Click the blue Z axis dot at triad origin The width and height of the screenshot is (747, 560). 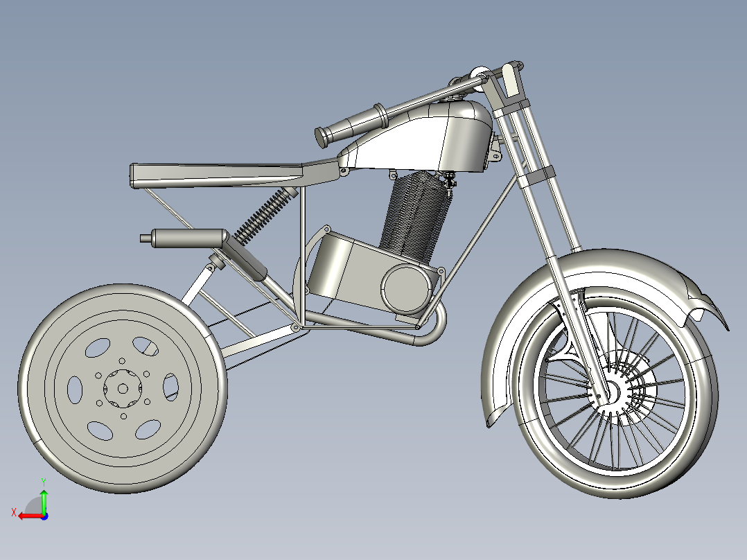[44, 516]
